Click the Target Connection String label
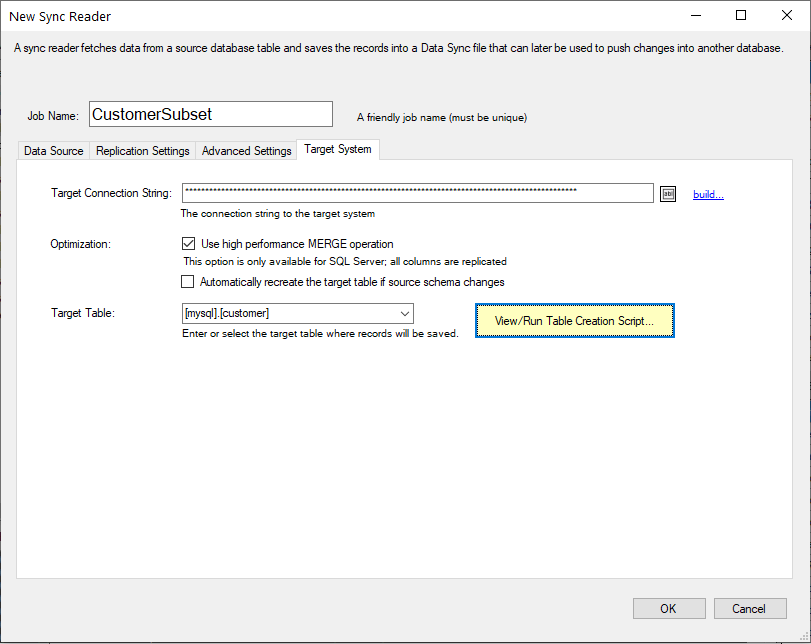The height and width of the screenshot is (644, 811). point(111,193)
